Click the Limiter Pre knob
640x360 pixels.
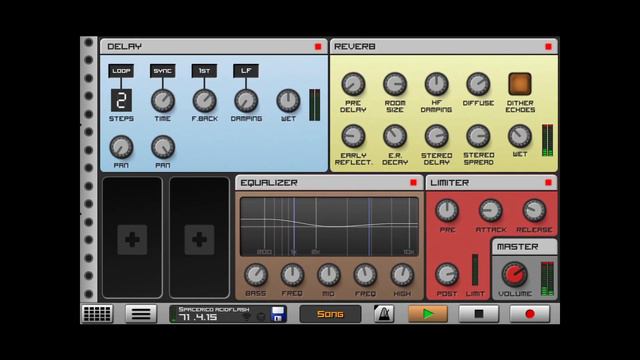[447, 211]
